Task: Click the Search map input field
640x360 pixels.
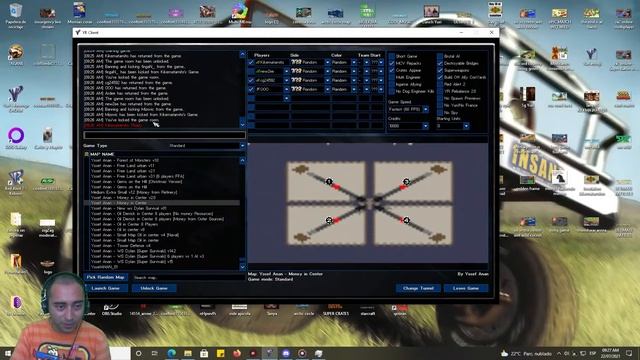Action: click(188, 278)
